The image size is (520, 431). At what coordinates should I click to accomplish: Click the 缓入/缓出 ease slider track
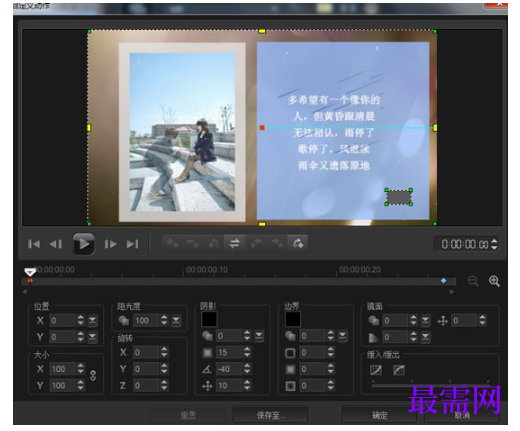[x=431, y=385]
